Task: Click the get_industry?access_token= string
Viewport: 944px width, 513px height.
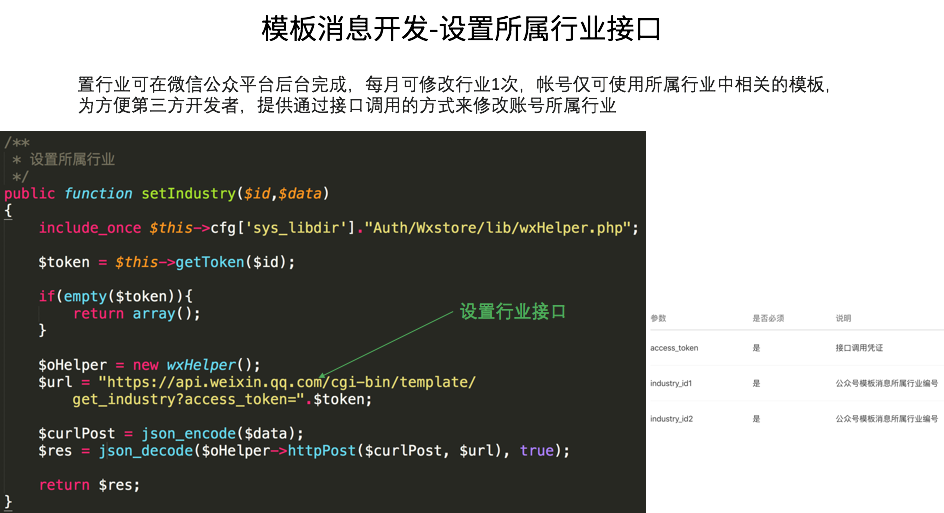Action: pyautogui.click(x=188, y=399)
